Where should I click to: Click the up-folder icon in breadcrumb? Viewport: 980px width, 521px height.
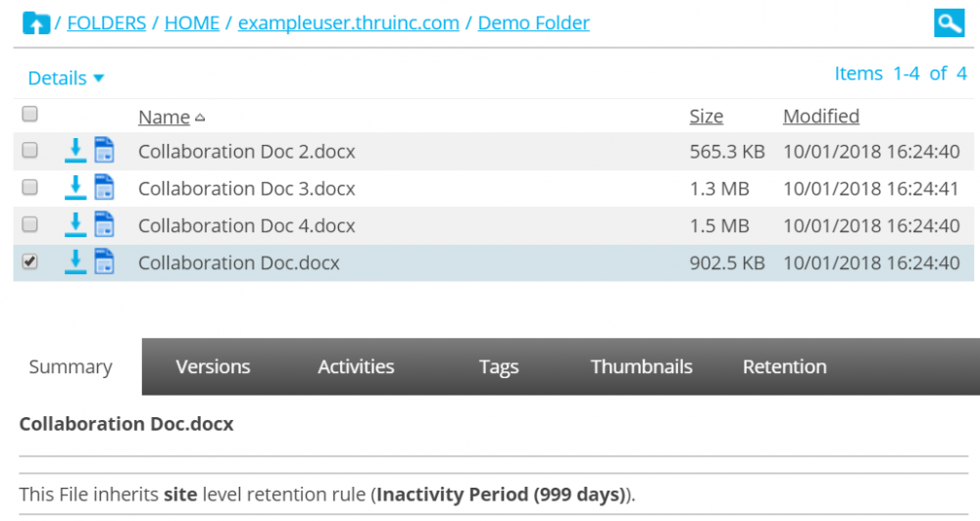[x=36, y=23]
